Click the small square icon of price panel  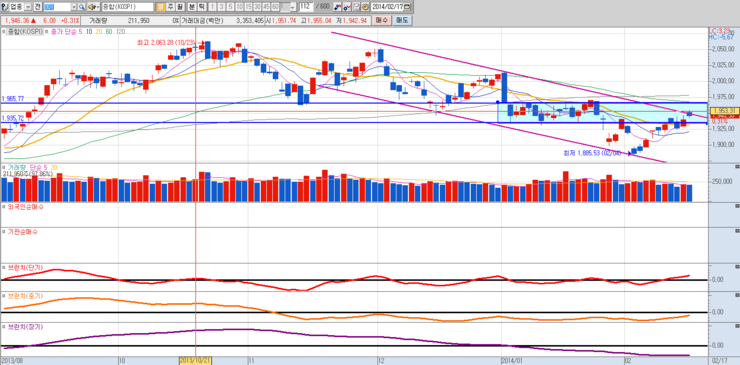3,32
